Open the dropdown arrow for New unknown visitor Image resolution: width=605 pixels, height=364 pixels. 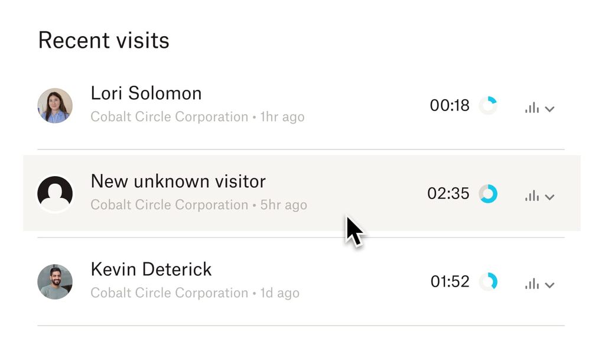point(549,197)
